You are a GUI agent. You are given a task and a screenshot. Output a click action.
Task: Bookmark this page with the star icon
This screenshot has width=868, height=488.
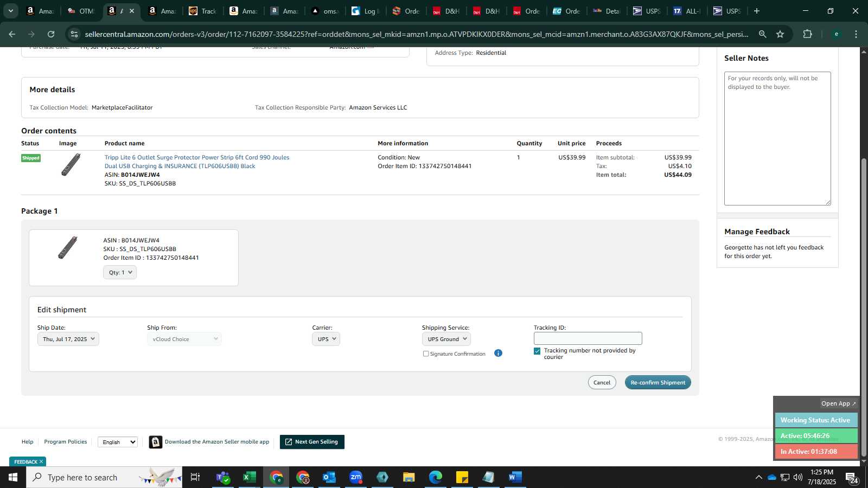click(x=780, y=34)
